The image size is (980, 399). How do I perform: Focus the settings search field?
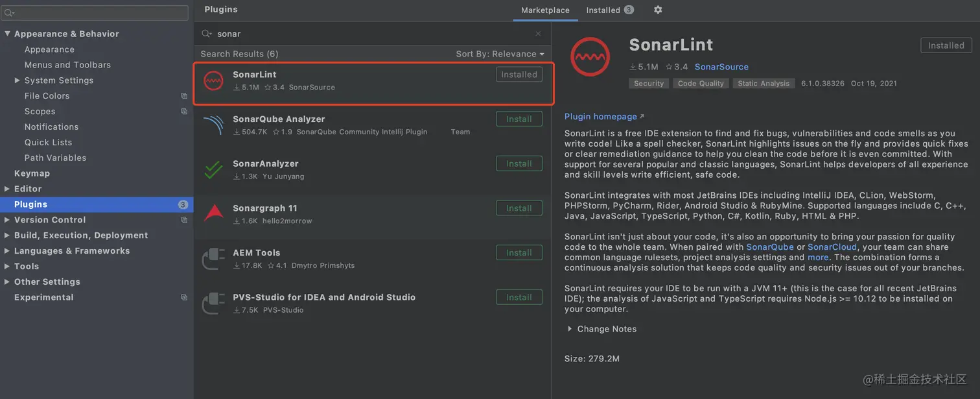[x=95, y=13]
